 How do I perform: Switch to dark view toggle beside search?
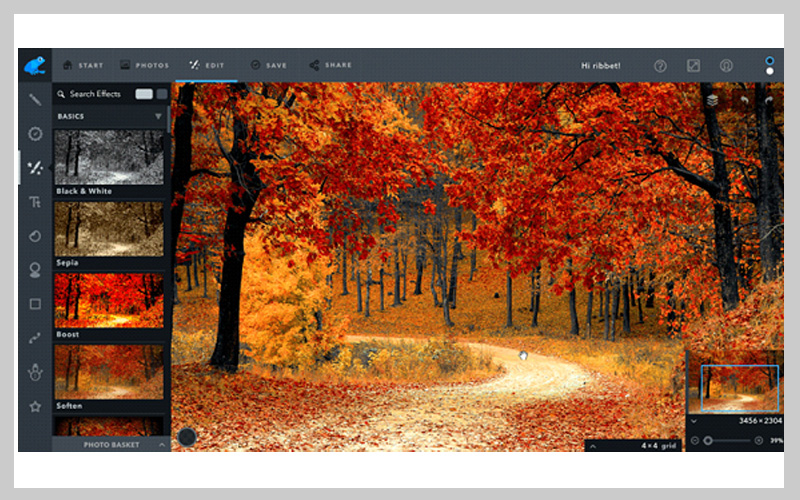coord(162,94)
